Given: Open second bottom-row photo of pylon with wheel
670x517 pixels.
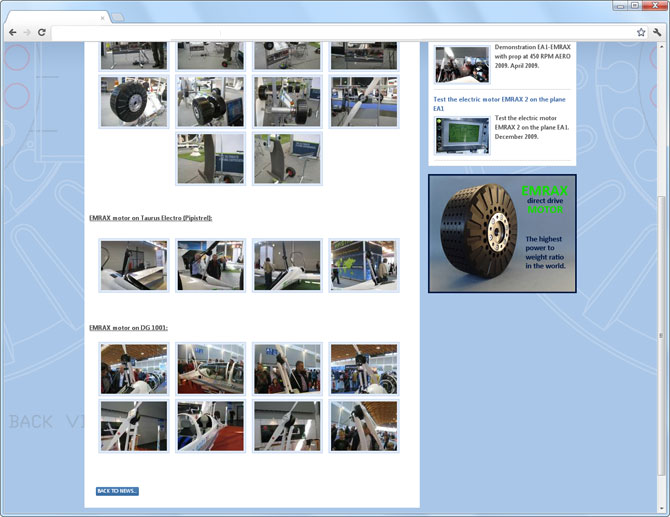Looking at the screenshot, I should [x=287, y=159].
